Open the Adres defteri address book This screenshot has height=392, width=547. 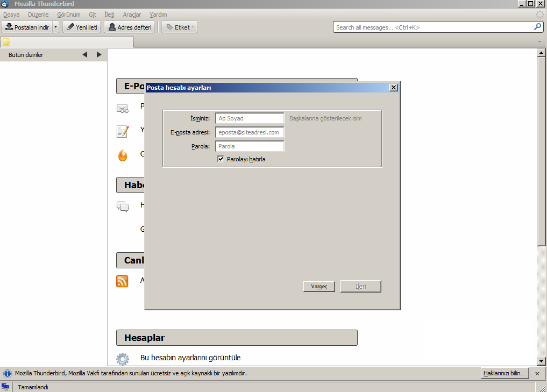click(130, 27)
